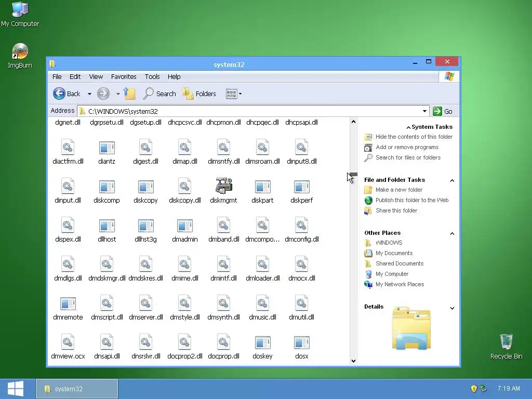Click the Forward navigation arrow
532x399 pixels.
click(x=103, y=94)
